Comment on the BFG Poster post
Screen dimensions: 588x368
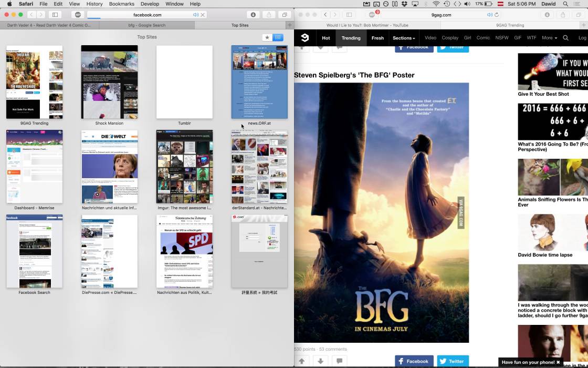point(339,361)
